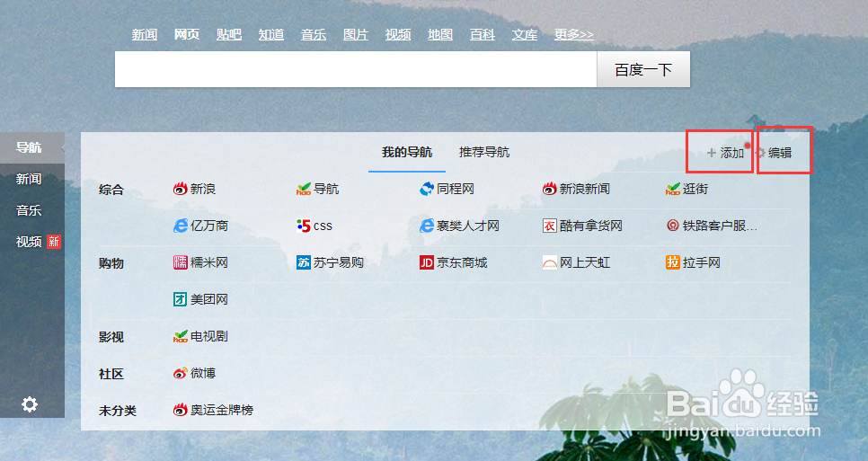Click the css site icon
Viewport: 868px width, 461px height.
coord(304,226)
